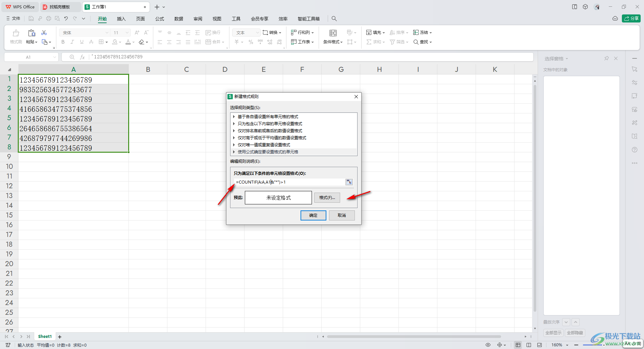The height and width of the screenshot is (349, 644).
Task: Click the 格式(F)... button in dialog
Action: pos(327,198)
